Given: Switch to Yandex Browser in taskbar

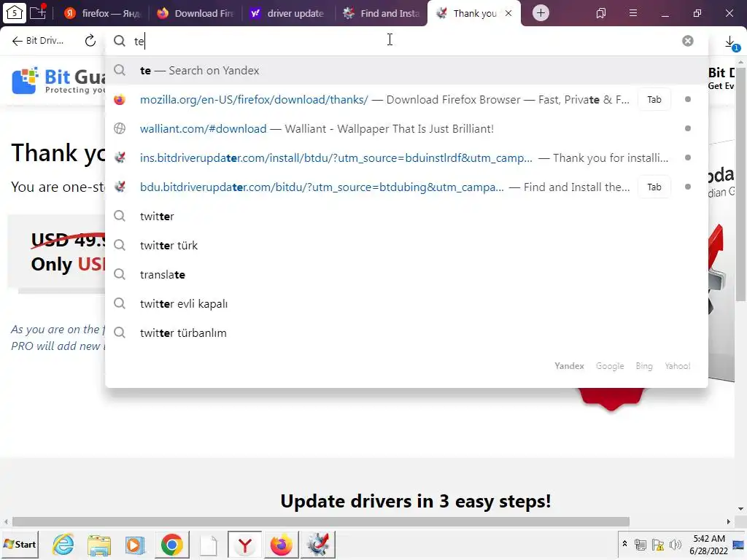Looking at the screenshot, I should tap(245, 545).
